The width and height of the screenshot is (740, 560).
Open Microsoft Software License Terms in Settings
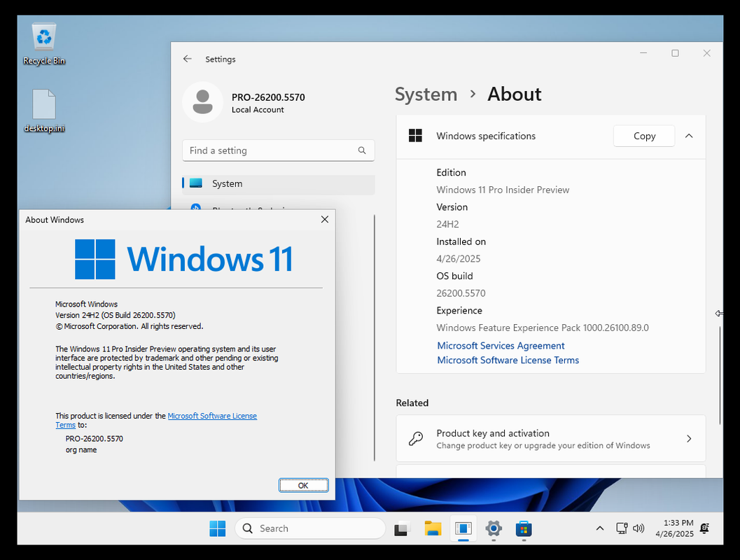click(508, 360)
